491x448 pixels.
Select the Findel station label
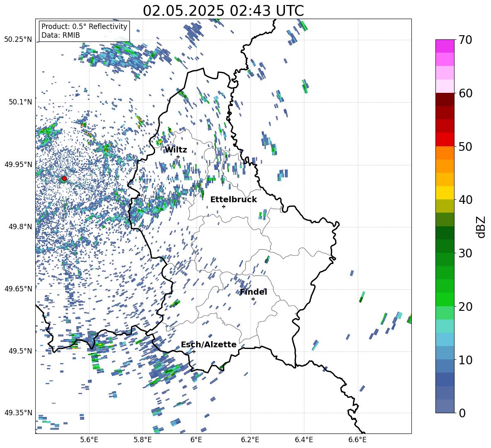pos(253,292)
